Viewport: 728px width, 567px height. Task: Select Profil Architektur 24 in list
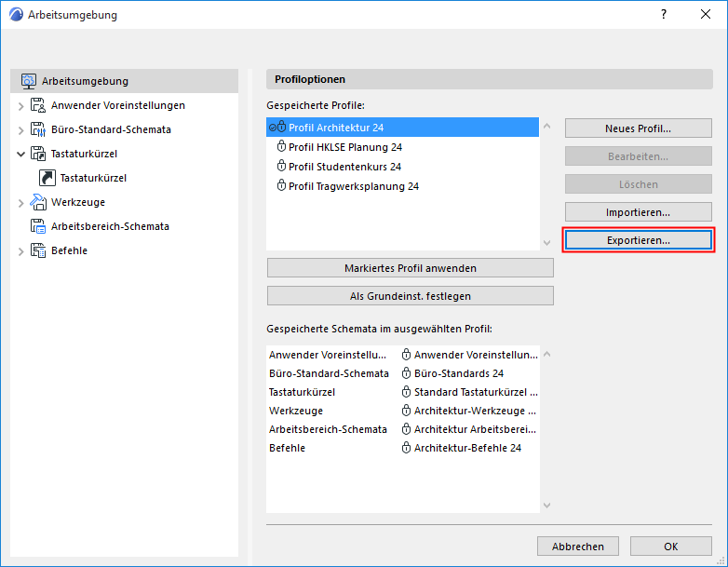tap(402, 128)
